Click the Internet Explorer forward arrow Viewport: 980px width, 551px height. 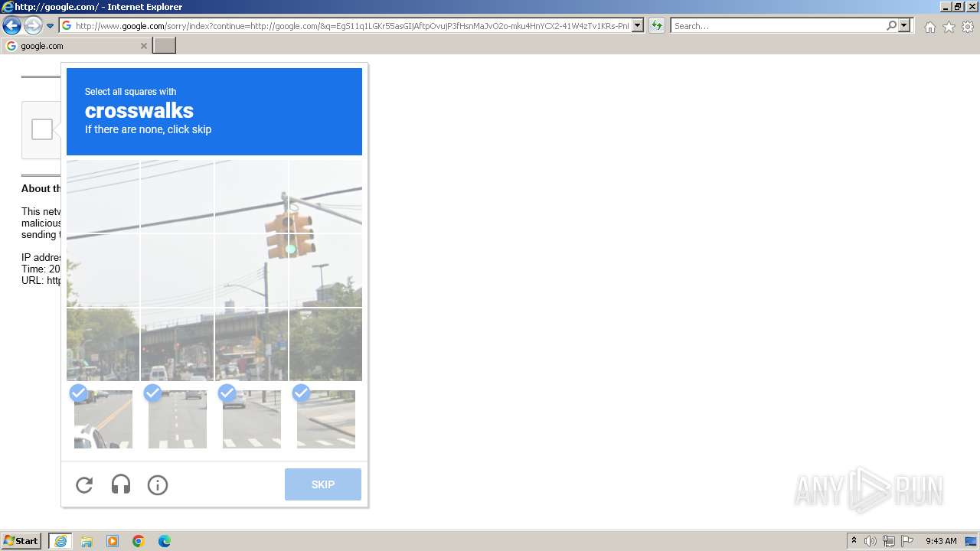coord(33,26)
